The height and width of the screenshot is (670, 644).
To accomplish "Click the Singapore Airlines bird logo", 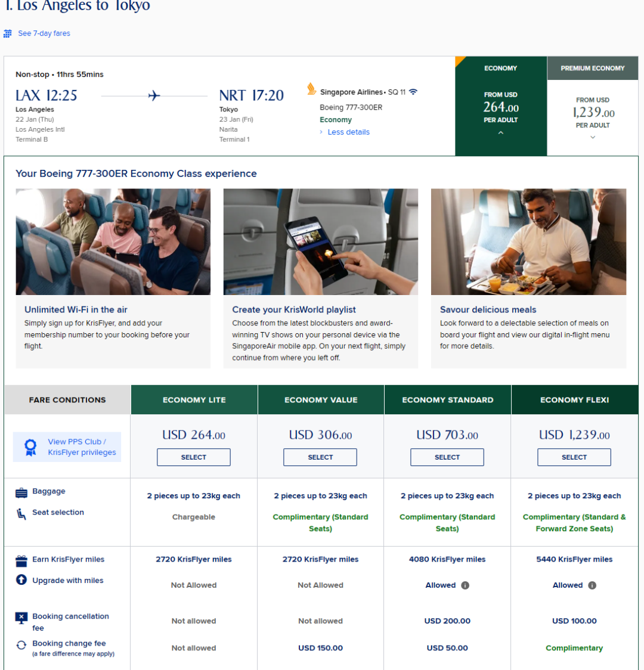I will [x=311, y=89].
